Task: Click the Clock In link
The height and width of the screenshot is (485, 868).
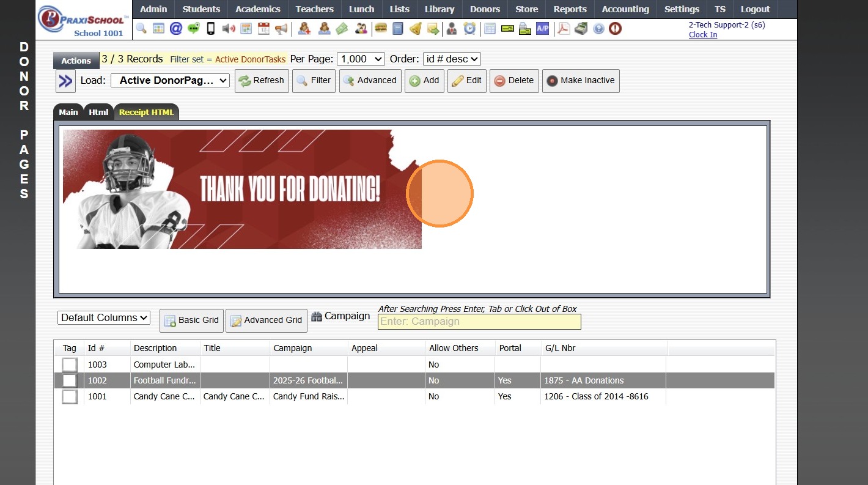Action: (703, 34)
